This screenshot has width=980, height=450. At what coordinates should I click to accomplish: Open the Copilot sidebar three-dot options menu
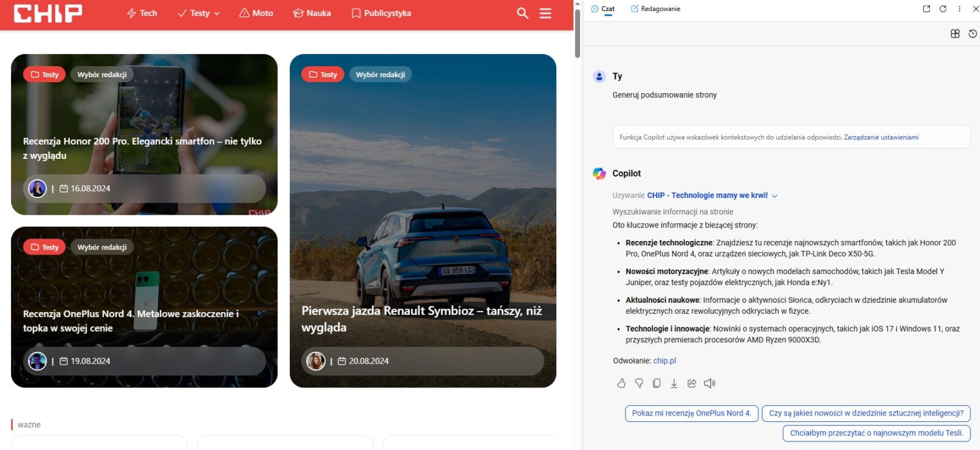pos(959,9)
